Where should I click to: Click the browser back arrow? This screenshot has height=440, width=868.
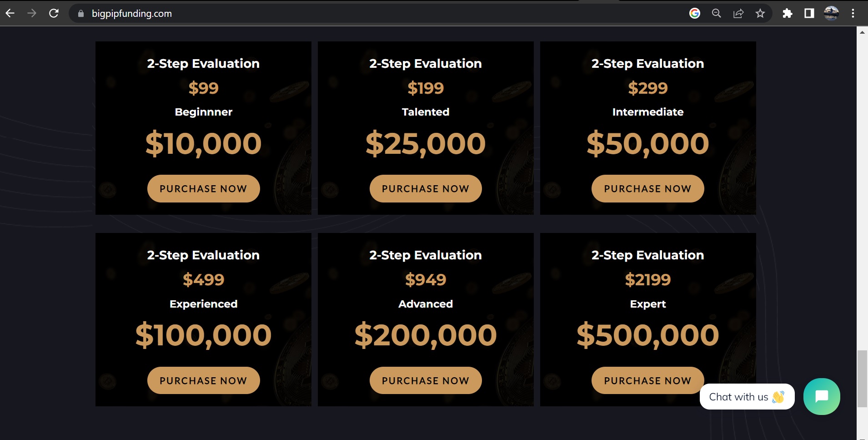tap(10, 13)
